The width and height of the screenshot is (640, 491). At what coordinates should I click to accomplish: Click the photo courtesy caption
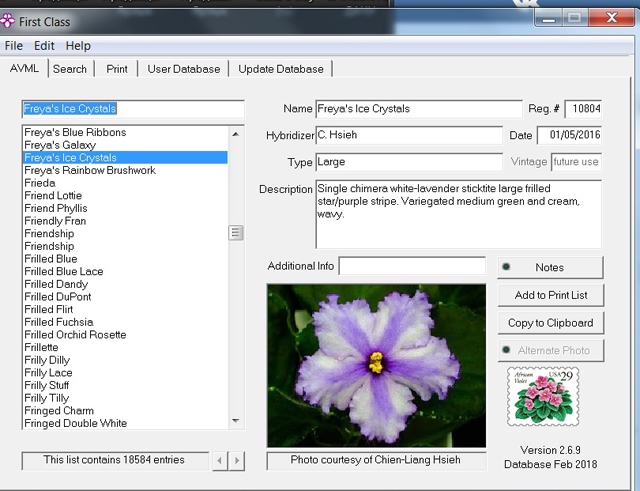pos(376,460)
